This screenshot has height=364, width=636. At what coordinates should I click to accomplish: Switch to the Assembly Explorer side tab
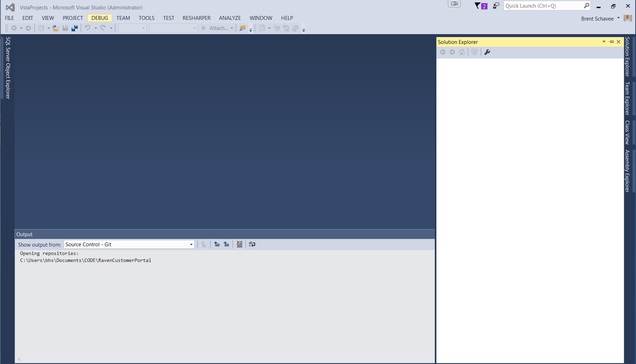click(627, 171)
